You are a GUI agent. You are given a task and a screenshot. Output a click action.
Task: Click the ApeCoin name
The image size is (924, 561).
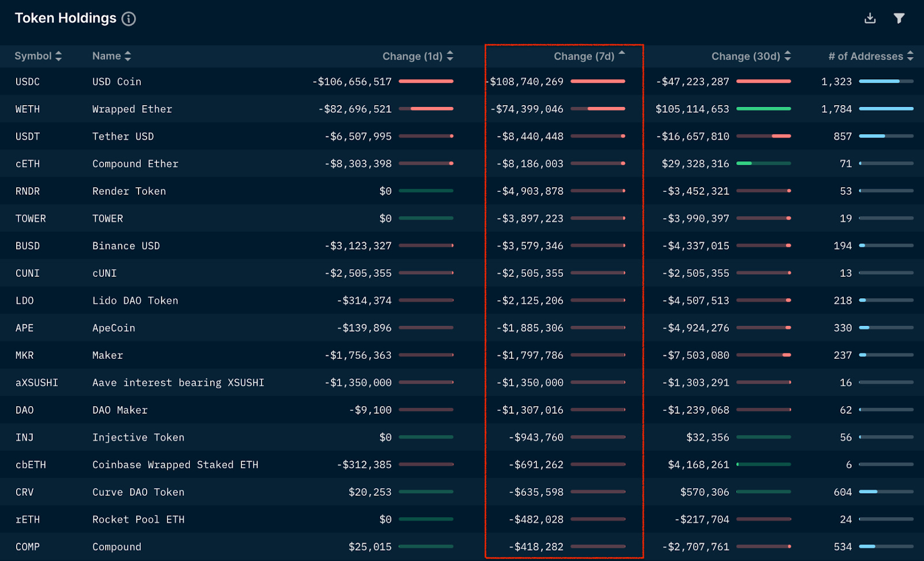pyautogui.click(x=114, y=328)
